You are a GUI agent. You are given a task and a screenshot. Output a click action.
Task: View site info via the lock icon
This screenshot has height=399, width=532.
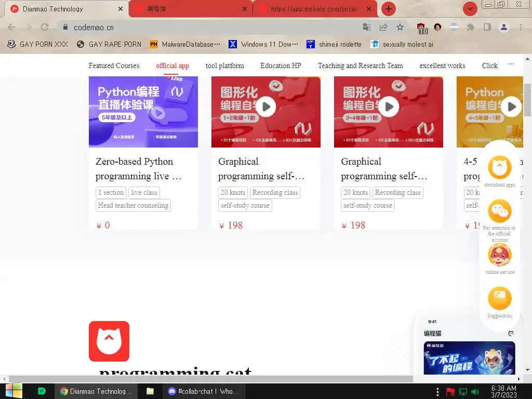(x=65, y=27)
